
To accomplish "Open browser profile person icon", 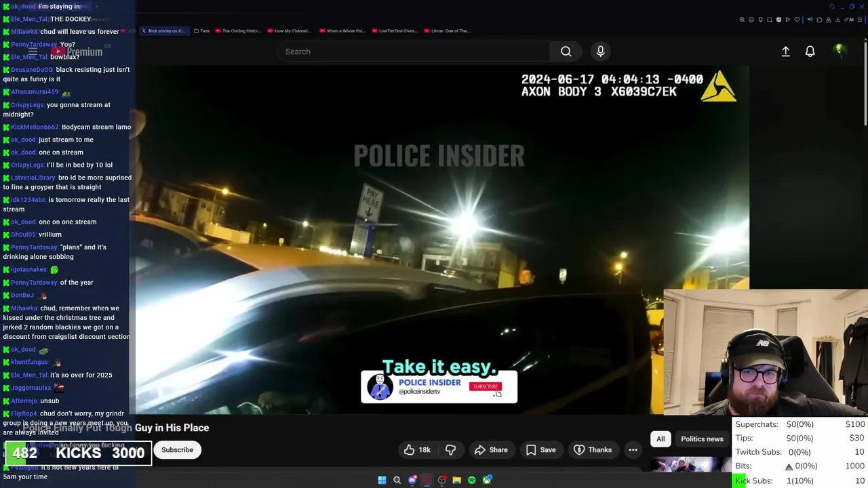I will click(x=829, y=20).
